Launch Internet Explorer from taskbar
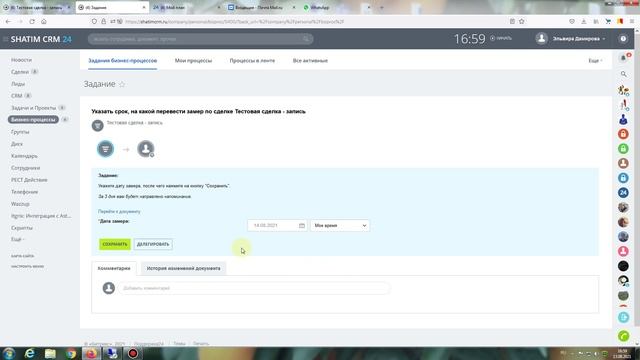640x360 pixels. (29, 353)
